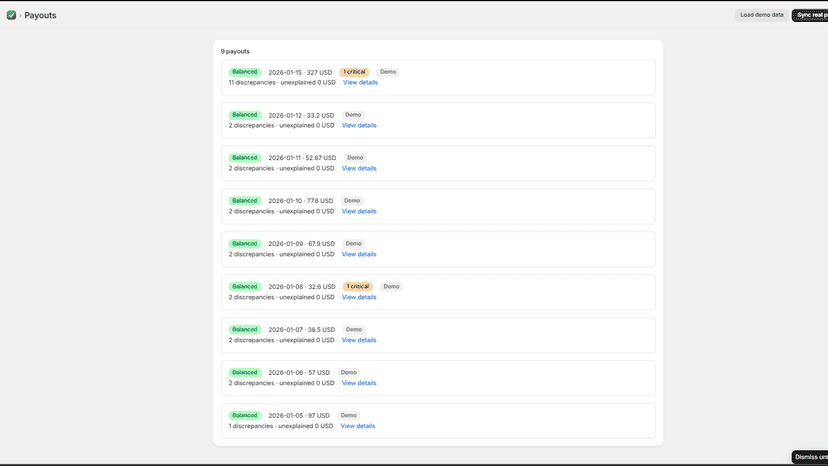828x466 pixels.
Task: Select the text '2026-01-10 · 77.6 USD'
Action: pos(300,201)
